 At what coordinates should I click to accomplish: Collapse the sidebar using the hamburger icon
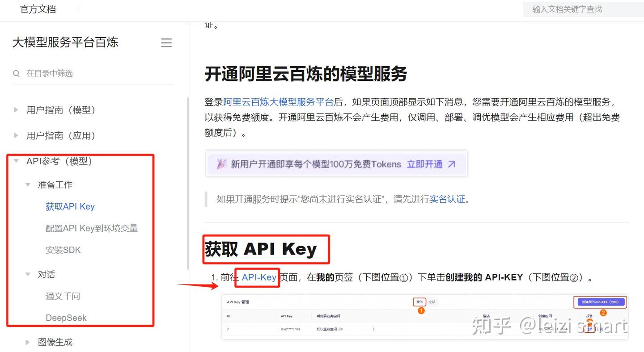click(x=166, y=42)
